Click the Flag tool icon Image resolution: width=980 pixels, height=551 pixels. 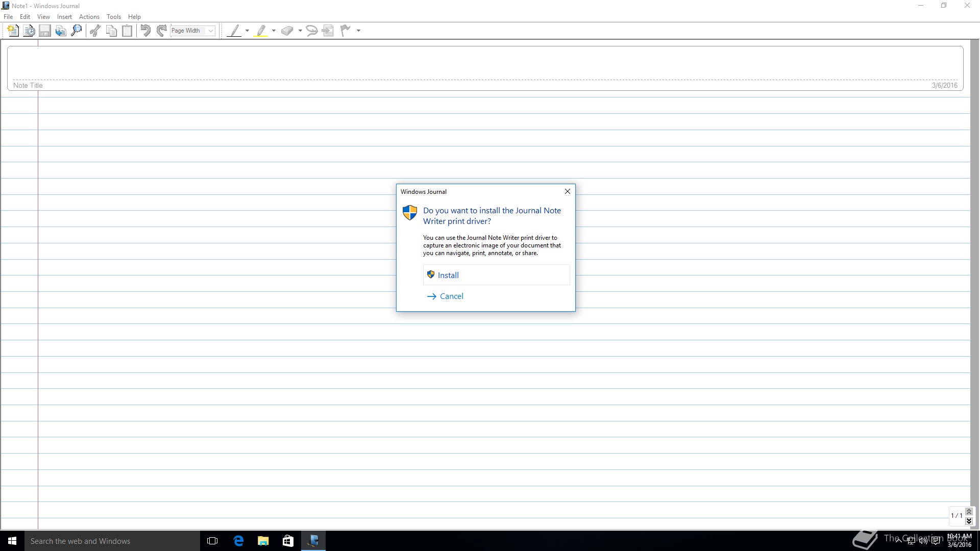tap(346, 31)
